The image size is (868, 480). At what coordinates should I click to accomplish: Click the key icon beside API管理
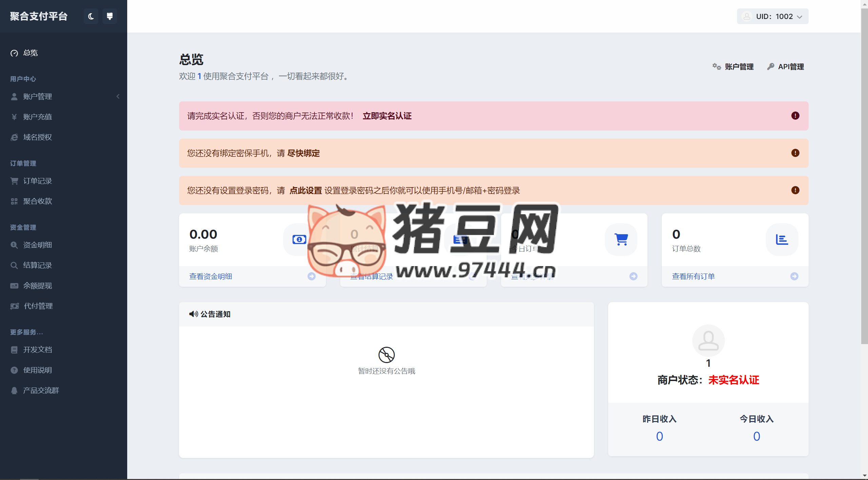771,66
